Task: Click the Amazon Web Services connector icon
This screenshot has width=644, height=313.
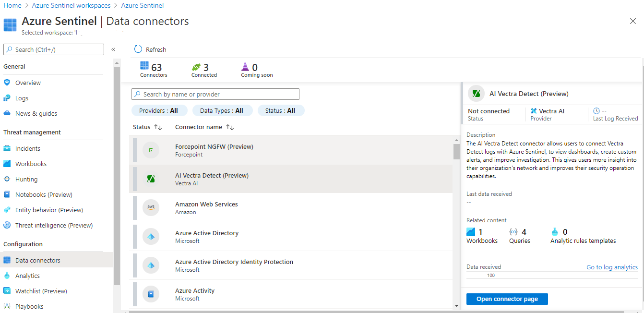Action: click(x=151, y=208)
